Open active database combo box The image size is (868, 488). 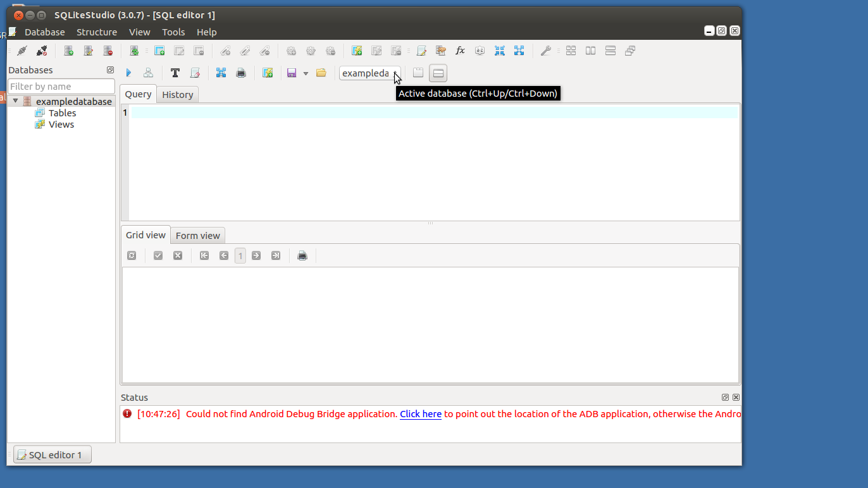370,73
